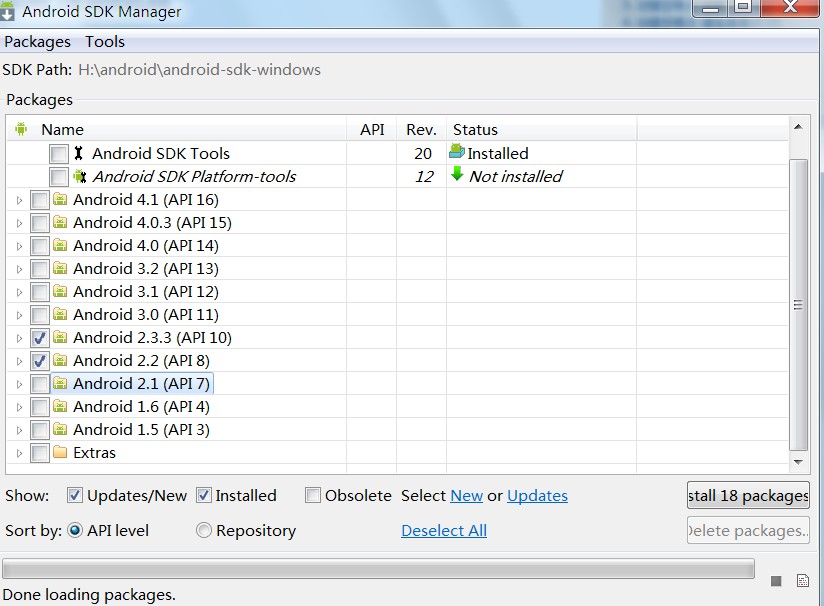Click the Updates selection link
824x606 pixels.
pos(537,496)
